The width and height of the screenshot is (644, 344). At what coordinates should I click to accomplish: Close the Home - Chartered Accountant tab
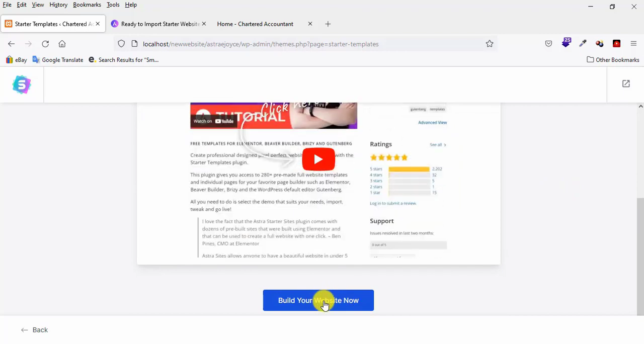coord(310,24)
